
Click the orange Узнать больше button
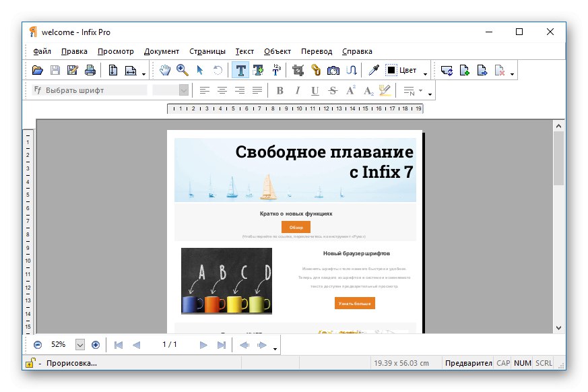354,303
